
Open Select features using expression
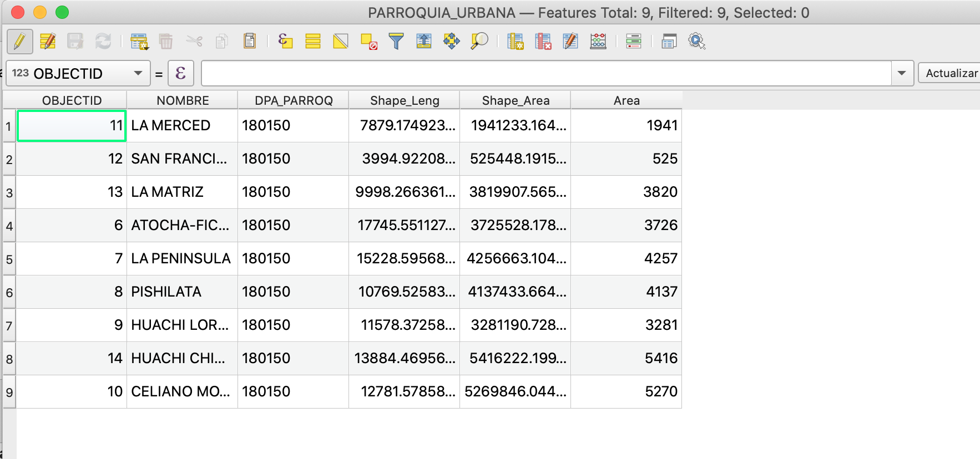[285, 41]
